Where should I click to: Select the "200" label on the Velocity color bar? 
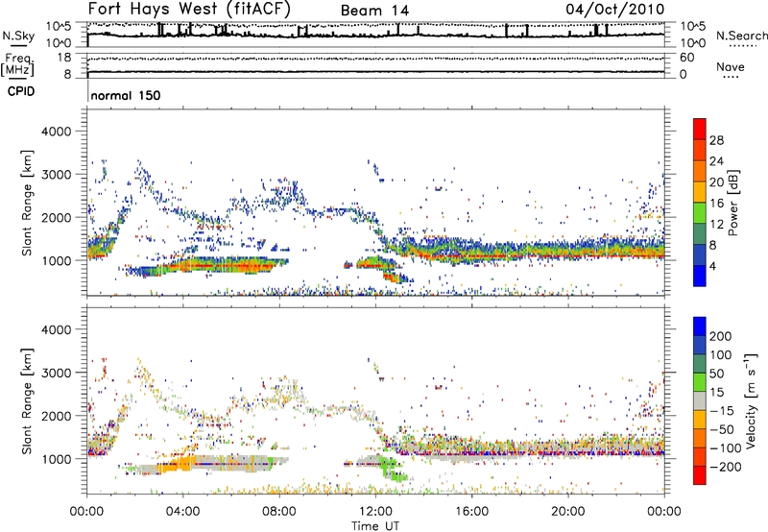[x=721, y=336]
